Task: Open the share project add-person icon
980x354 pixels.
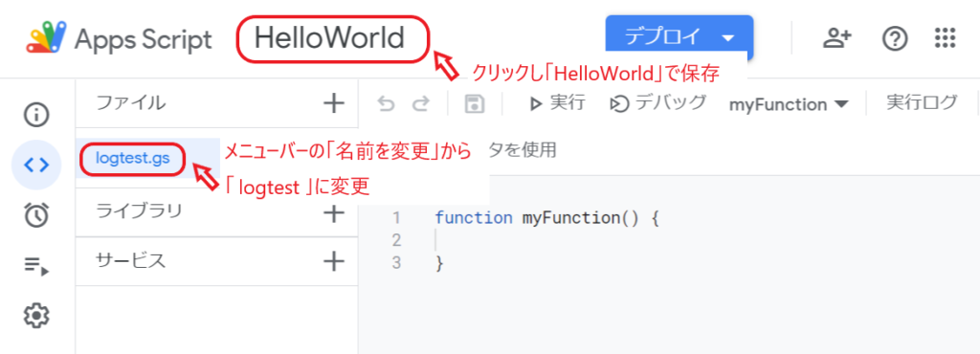Action: [836, 38]
